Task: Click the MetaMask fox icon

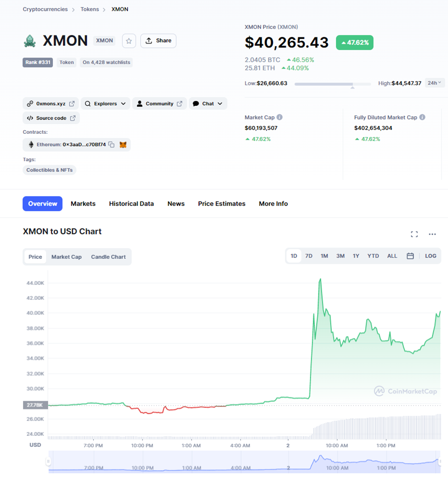Action: 123,144
